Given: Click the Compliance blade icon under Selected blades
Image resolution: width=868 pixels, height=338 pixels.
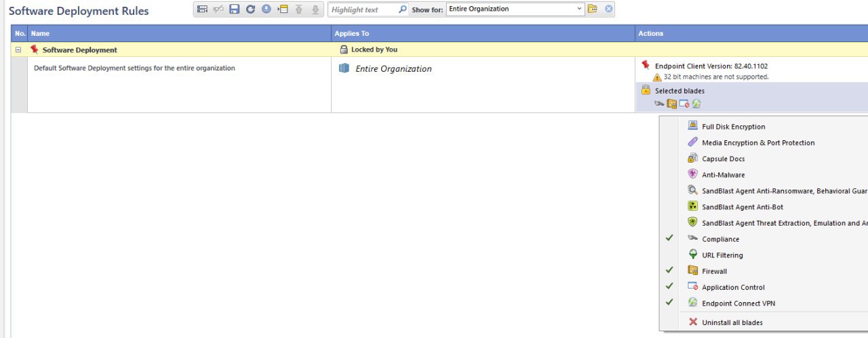Looking at the screenshot, I should (660, 104).
